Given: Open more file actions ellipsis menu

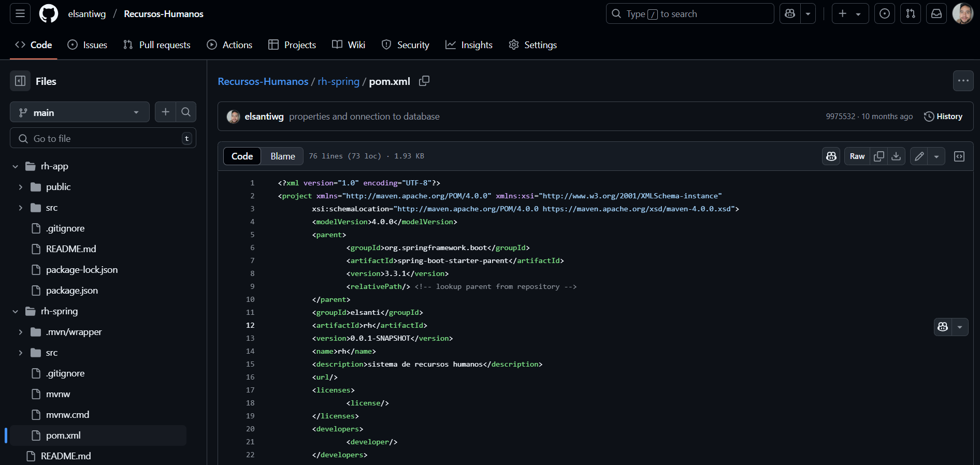Looking at the screenshot, I should (x=963, y=81).
